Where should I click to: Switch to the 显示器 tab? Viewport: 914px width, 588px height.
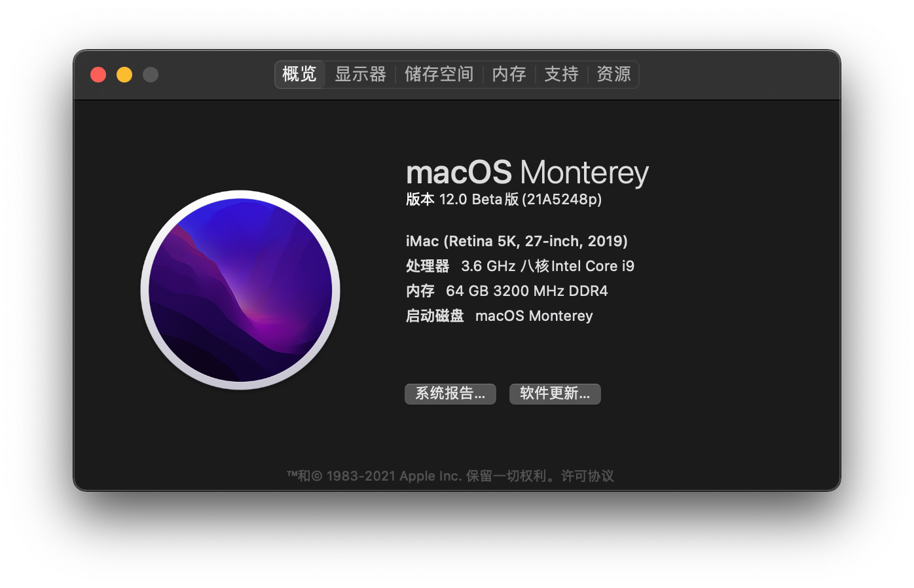(x=361, y=74)
